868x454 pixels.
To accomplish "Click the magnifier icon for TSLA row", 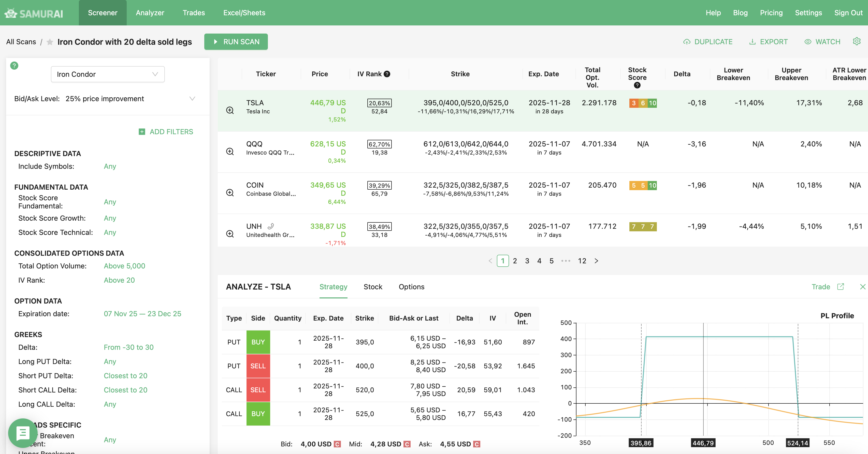I will pyautogui.click(x=230, y=110).
